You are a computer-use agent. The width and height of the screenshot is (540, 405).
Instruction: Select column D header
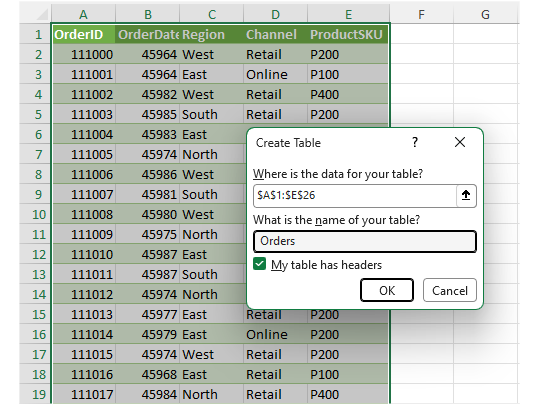point(276,15)
